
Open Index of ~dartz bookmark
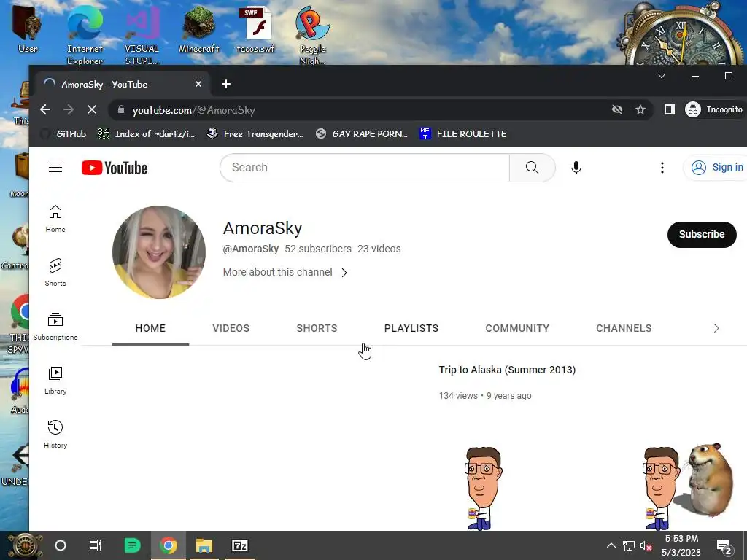146,134
